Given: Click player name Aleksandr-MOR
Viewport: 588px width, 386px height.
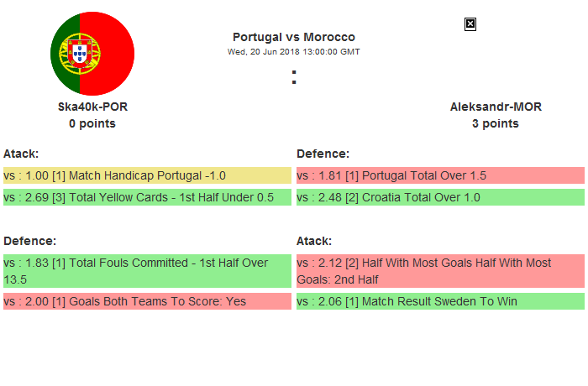Looking at the screenshot, I should (496, 107).
